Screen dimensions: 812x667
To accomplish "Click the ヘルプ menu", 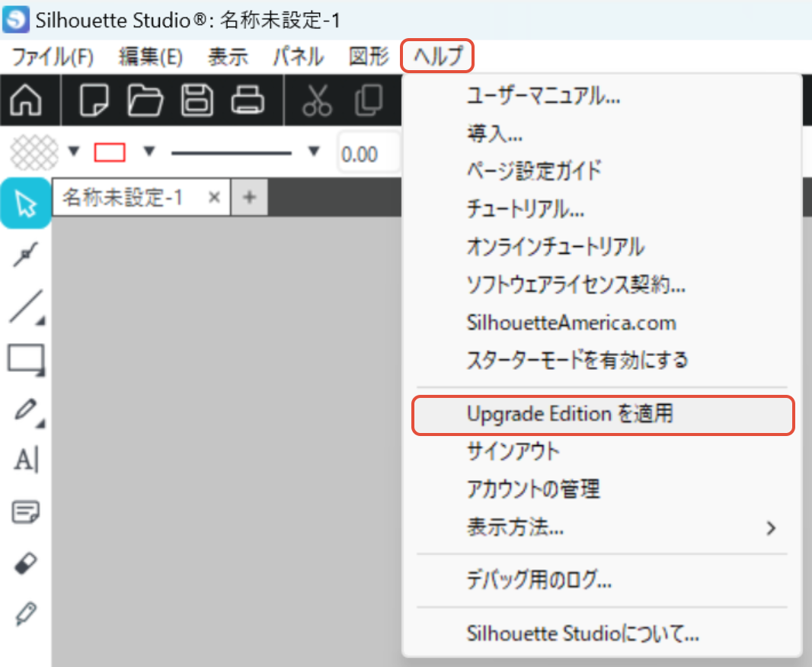I will [x=437, y=56].
